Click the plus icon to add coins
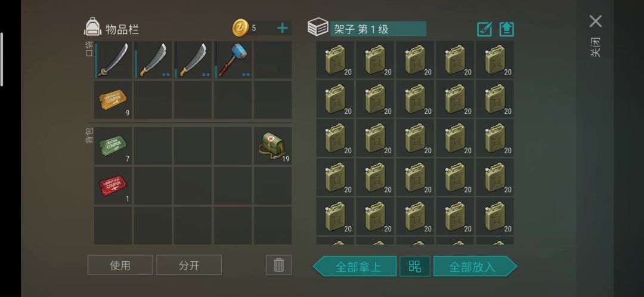Viewport: 644px width, 297px height. (283, 28)
